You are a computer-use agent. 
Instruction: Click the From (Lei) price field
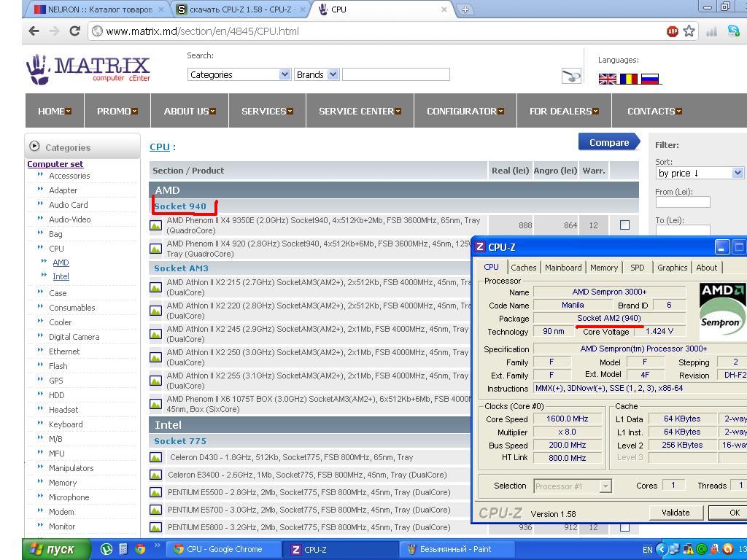click(x=683, y=202)
